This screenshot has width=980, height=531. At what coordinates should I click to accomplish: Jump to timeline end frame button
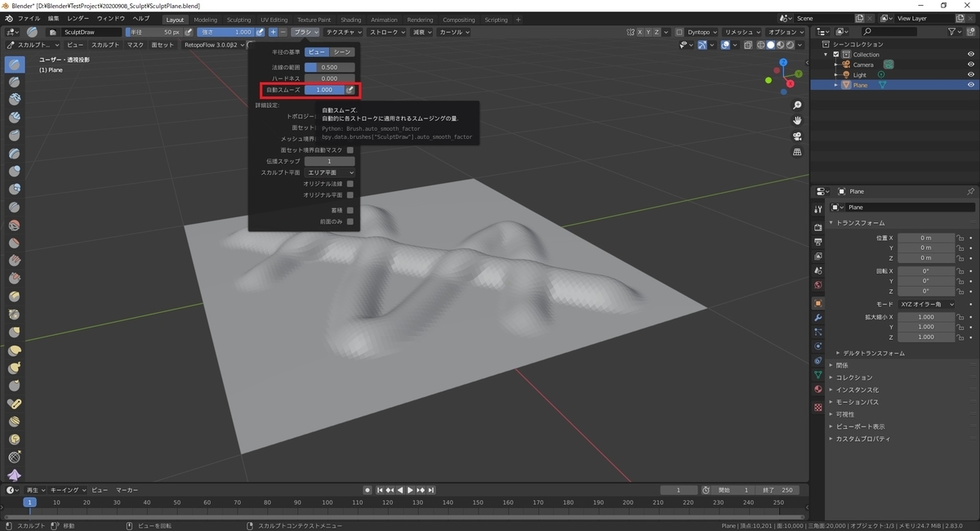coord(431,490)
